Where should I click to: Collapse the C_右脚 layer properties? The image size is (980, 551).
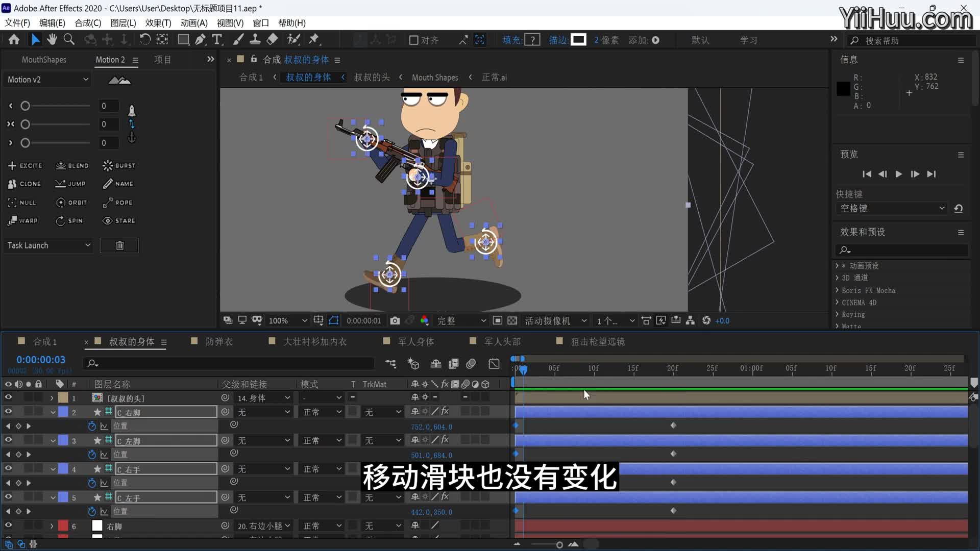click(x=53, y=412)
